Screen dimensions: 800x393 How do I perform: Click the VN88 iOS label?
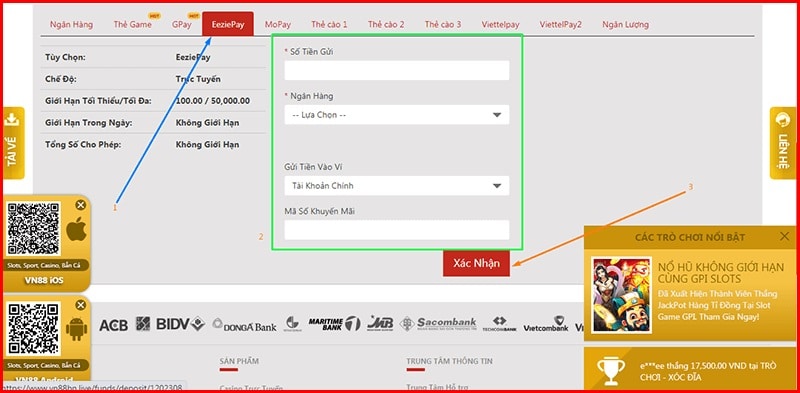click(44, 280)
